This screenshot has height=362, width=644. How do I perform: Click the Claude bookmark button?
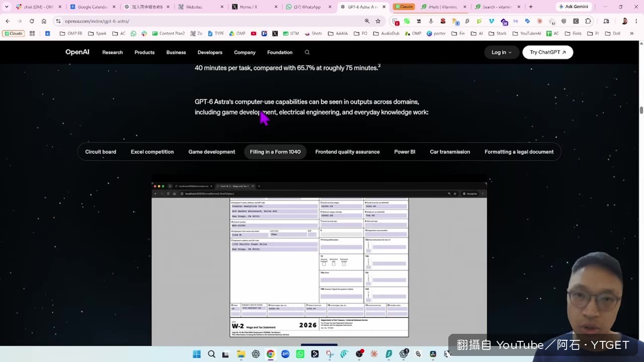click(13, 34)
